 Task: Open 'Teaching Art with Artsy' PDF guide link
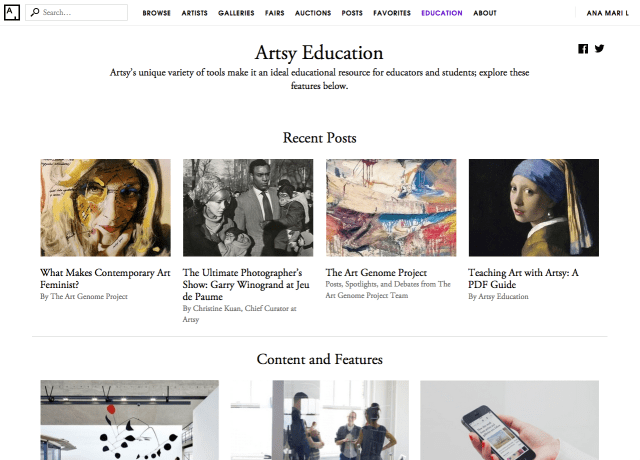click(x=523, y=278)
